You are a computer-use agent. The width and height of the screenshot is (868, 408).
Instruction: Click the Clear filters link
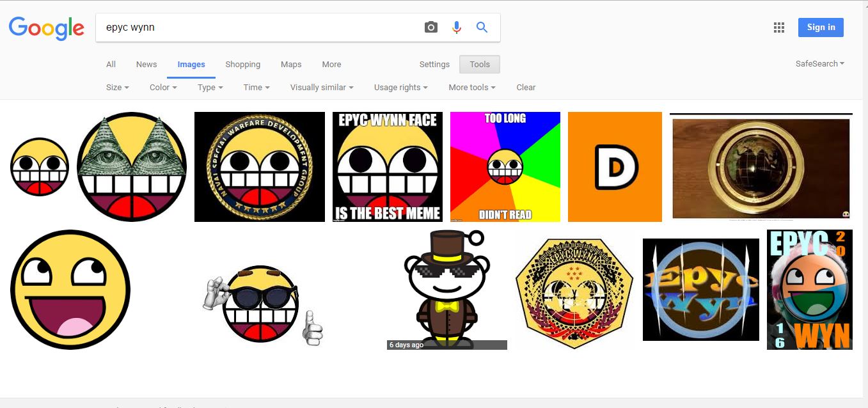pos(526,88)
